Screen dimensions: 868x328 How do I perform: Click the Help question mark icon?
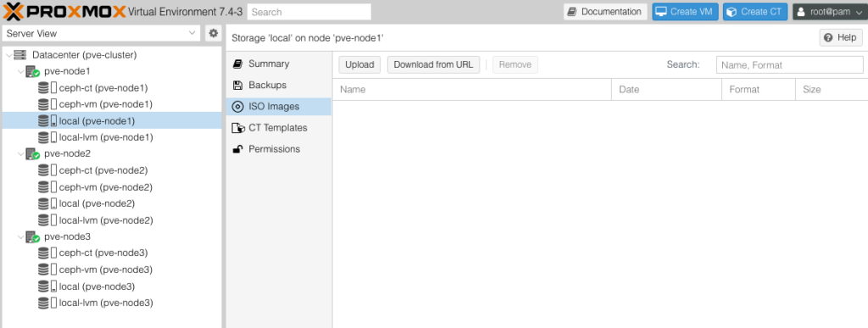(x=828, y=37)
